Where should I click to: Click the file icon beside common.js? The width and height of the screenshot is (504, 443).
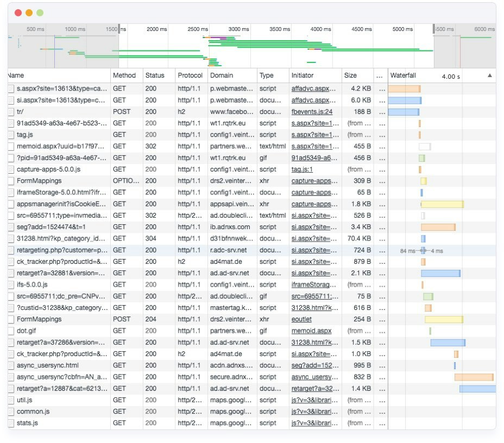[x=11, y=412]
